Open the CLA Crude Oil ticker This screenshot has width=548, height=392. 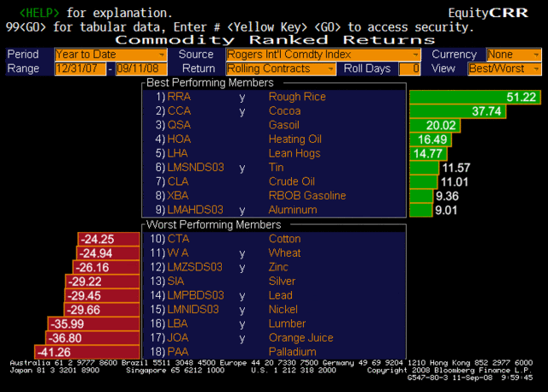coord(180,181)
